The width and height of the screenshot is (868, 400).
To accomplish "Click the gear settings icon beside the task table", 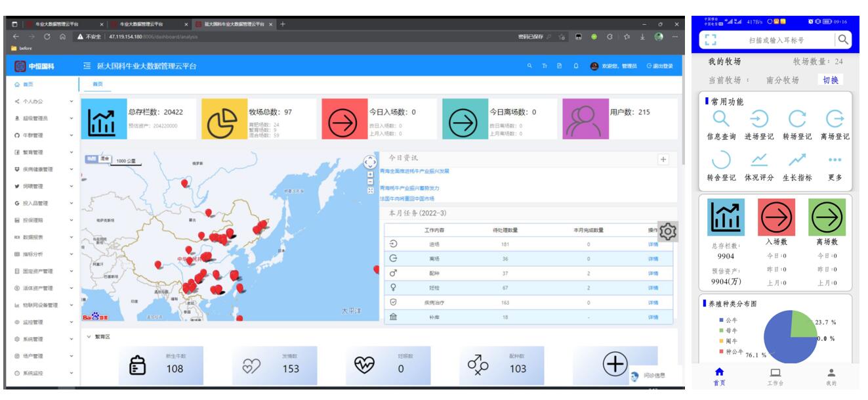I will pos(669,231).
